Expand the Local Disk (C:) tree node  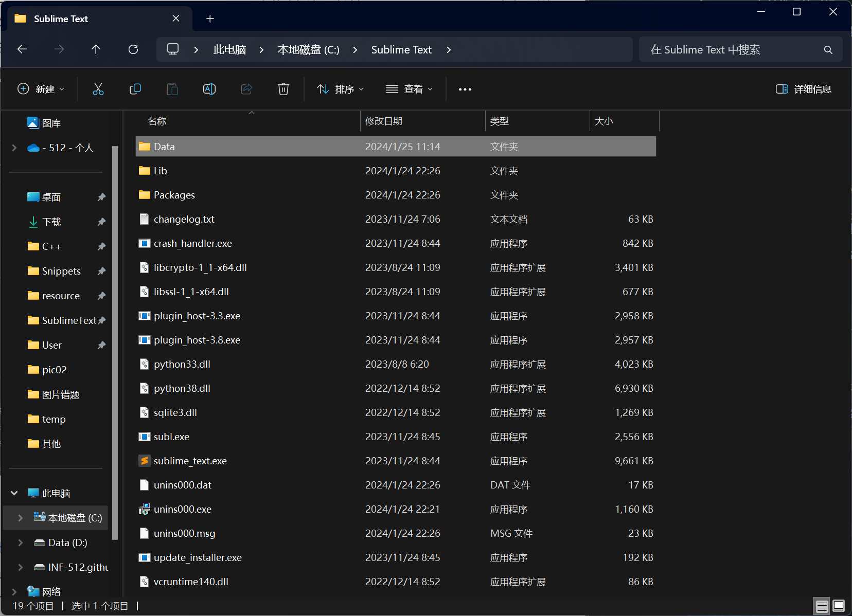pos(21,518)
